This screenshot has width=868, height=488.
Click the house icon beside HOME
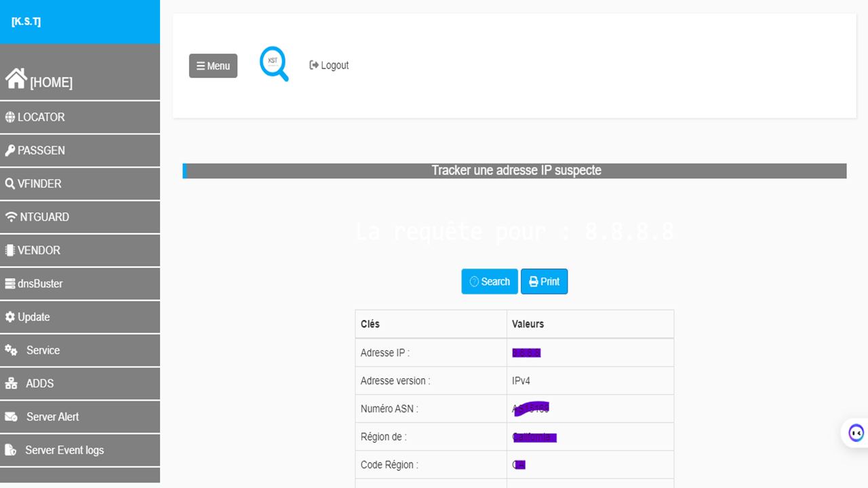pyautogui.click(x=16, y=79)
